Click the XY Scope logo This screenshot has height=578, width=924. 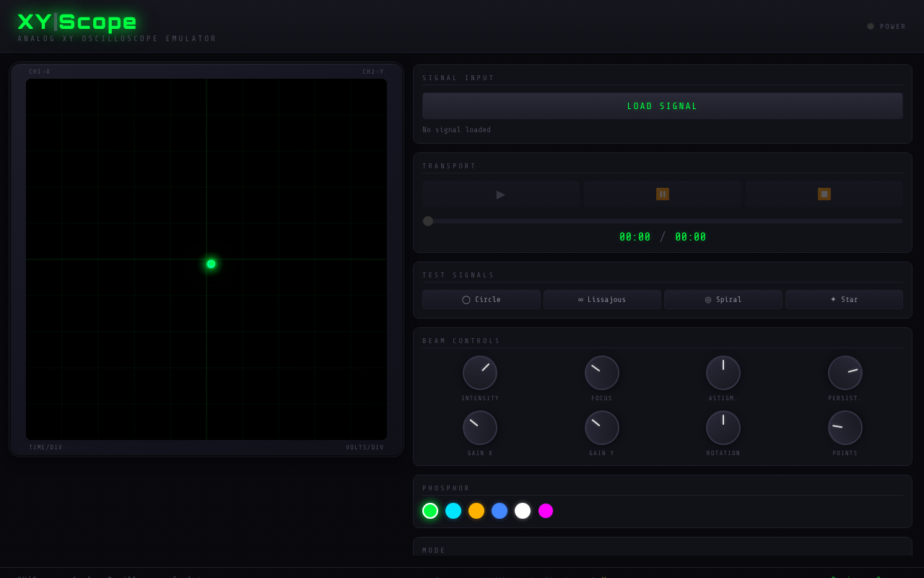[77, 22]
